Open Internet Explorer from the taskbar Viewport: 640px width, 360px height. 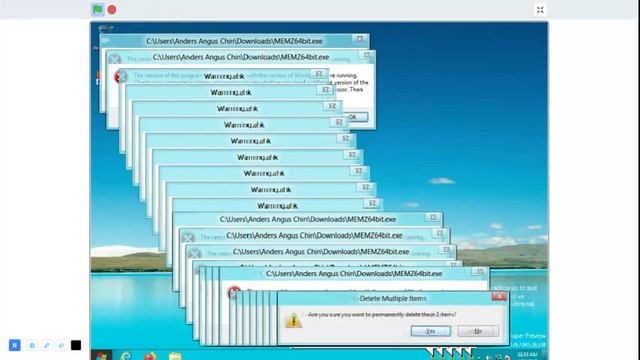126,356
